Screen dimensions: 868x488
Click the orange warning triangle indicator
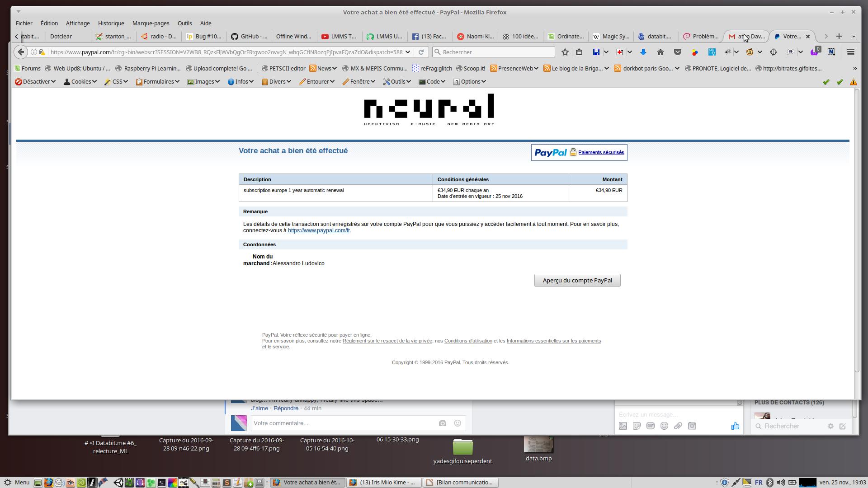(x=853, y=82)
